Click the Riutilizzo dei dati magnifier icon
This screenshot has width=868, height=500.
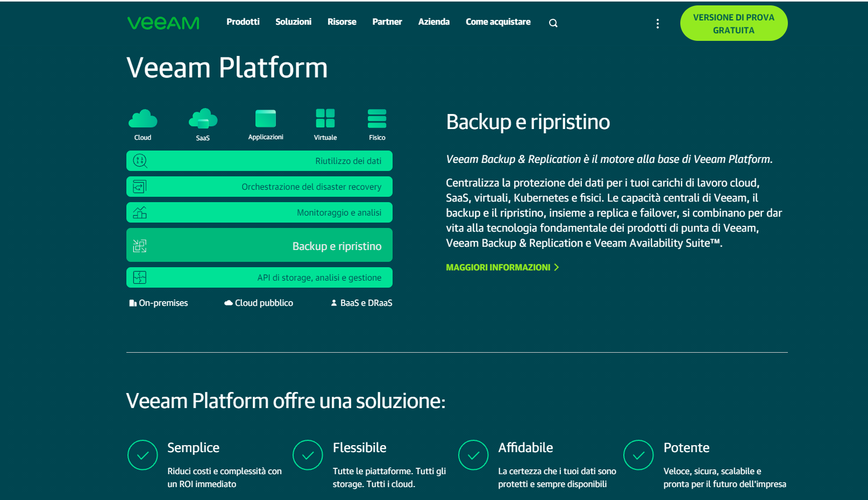click(140, 161)
